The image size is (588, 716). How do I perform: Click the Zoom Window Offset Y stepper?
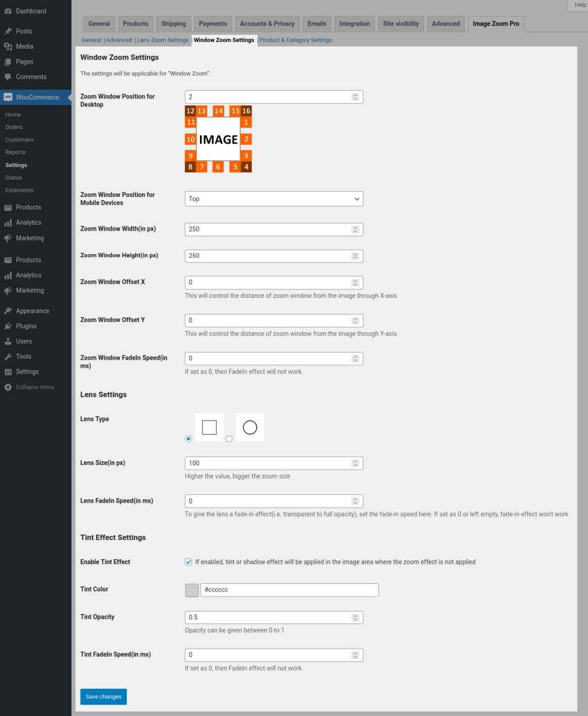(355, 321)
